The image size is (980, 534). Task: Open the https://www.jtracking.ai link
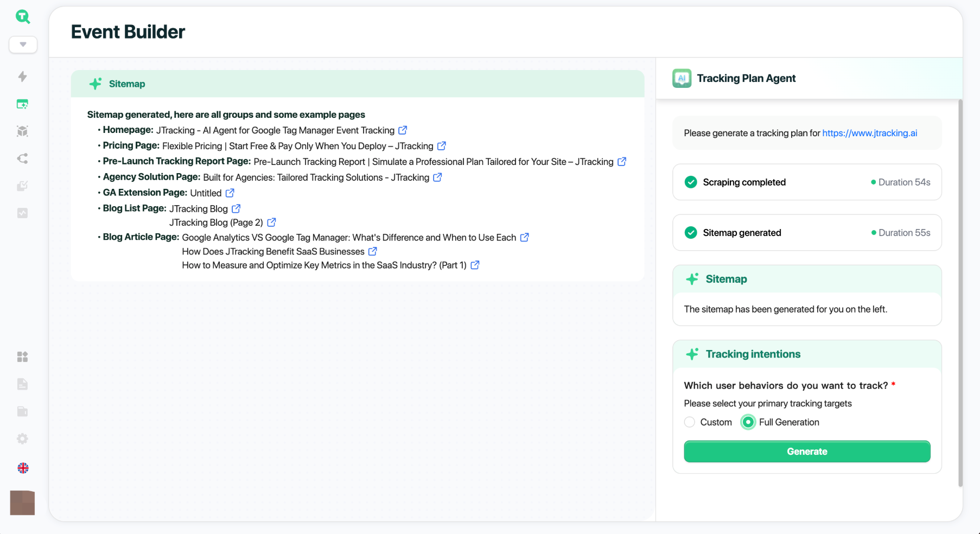click(x=869, y=133)
